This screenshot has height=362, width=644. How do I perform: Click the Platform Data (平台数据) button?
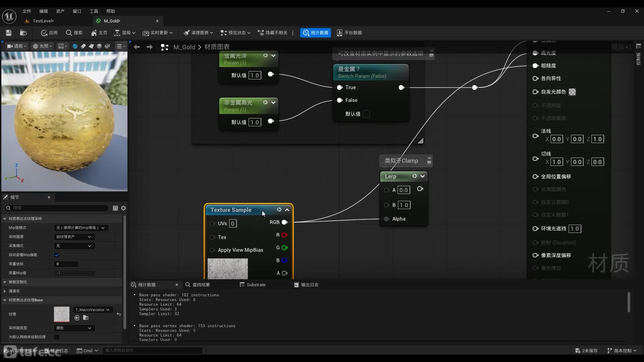point(349,33)
